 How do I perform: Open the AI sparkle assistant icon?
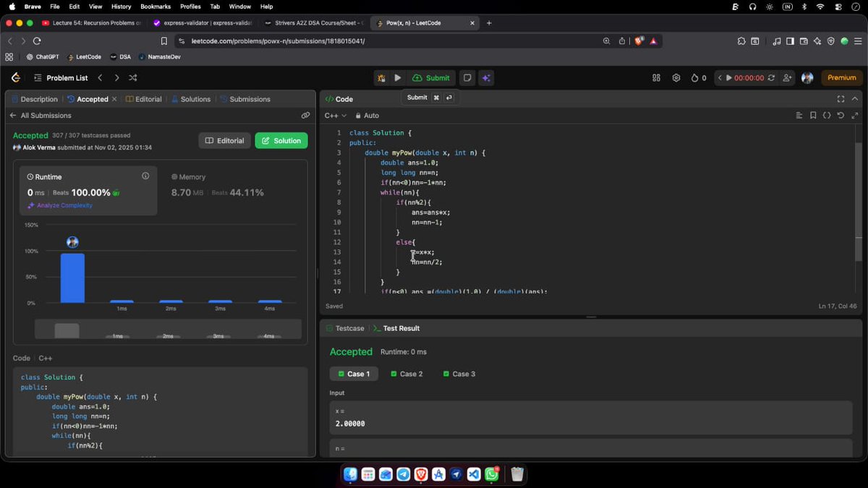click(486, 77)
